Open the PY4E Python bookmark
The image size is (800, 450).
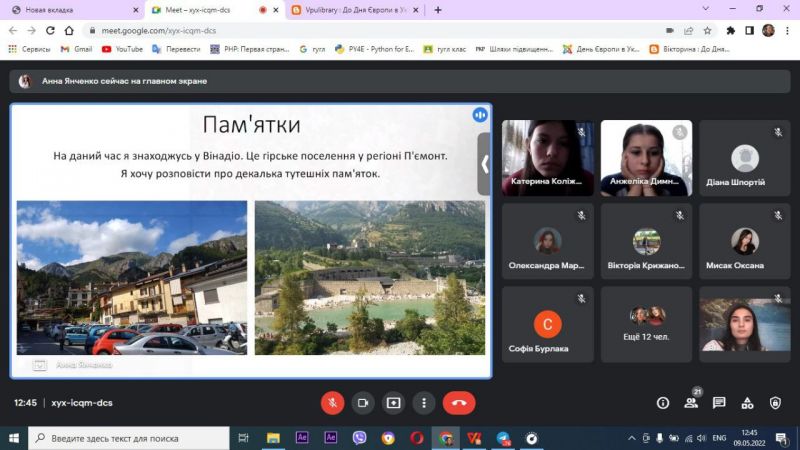tap(374, 49)
